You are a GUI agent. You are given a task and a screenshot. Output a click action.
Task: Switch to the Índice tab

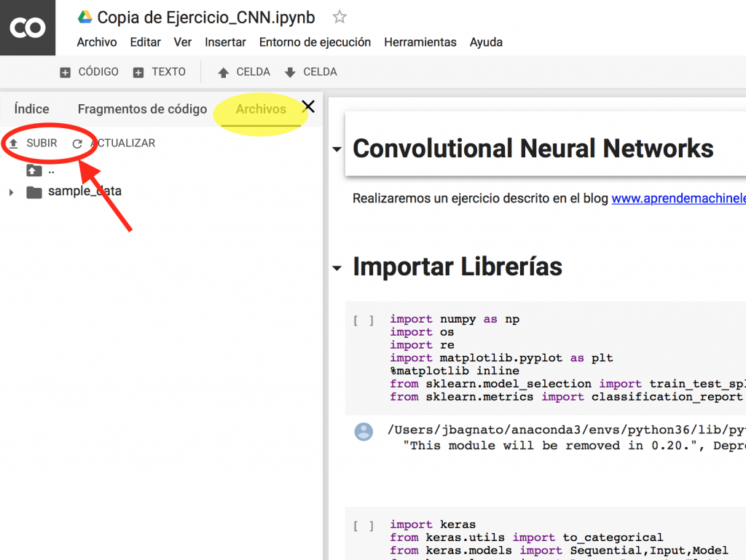(x=31, y=108)
